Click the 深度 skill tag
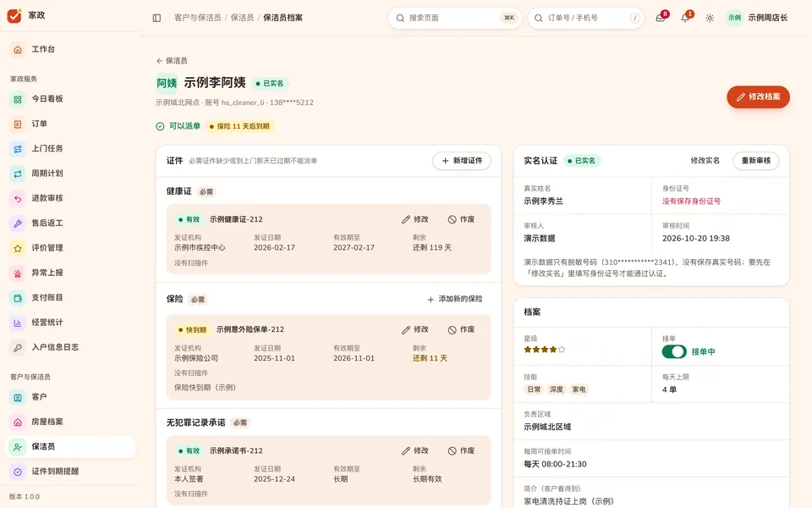The width and height of the screenshot is (812, 508). coord(557,389)
